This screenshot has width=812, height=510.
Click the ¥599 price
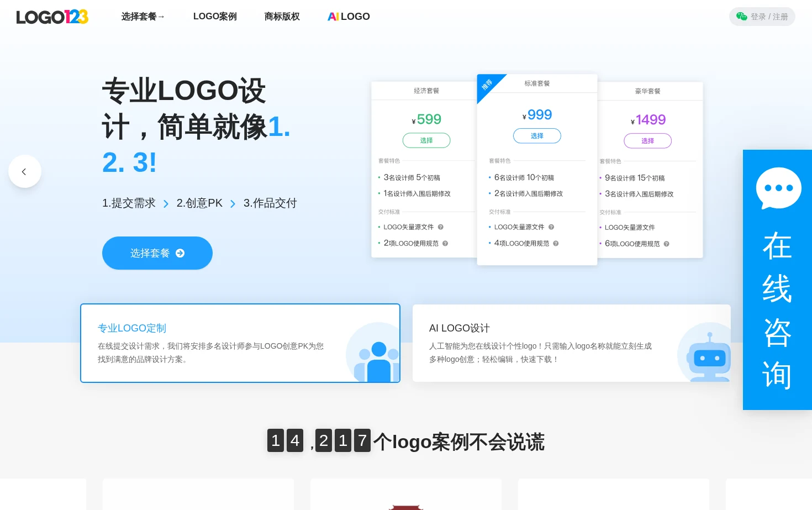point(426,119)
